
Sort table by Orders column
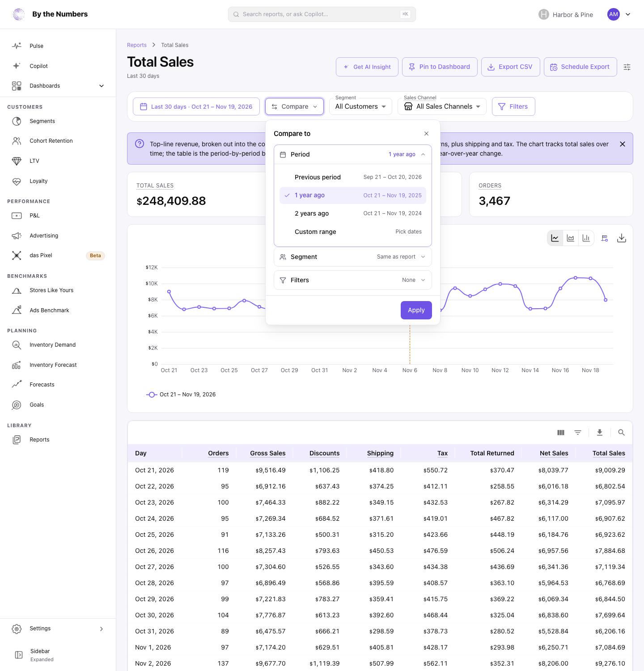[x=218, y=453]
